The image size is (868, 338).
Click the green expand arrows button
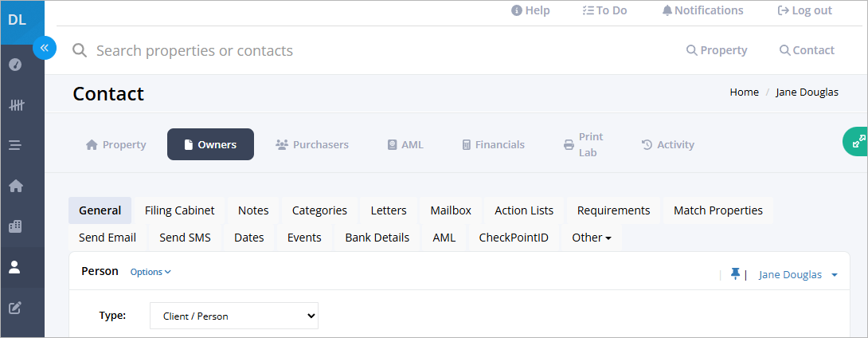(x=857, y=142)
